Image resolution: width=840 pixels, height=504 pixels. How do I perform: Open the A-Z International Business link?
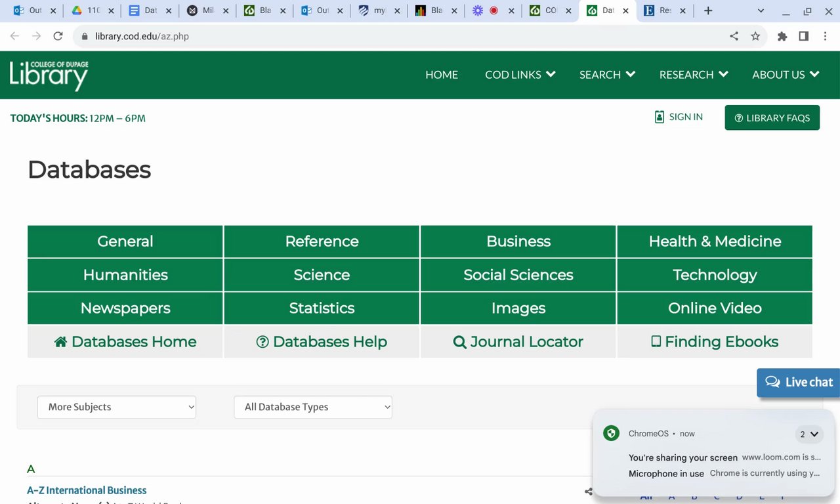[x=87, y=490]
